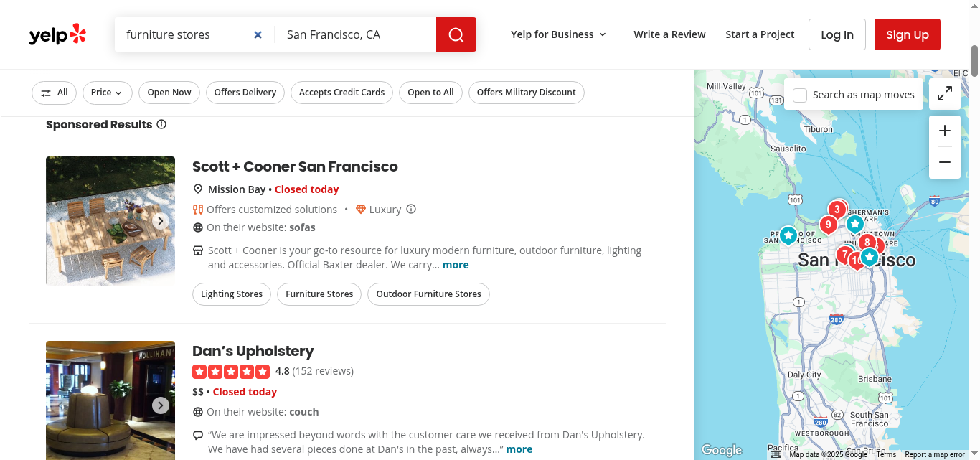Click the Luxury label
980x460 pixels.
click(x=385, y=210)
